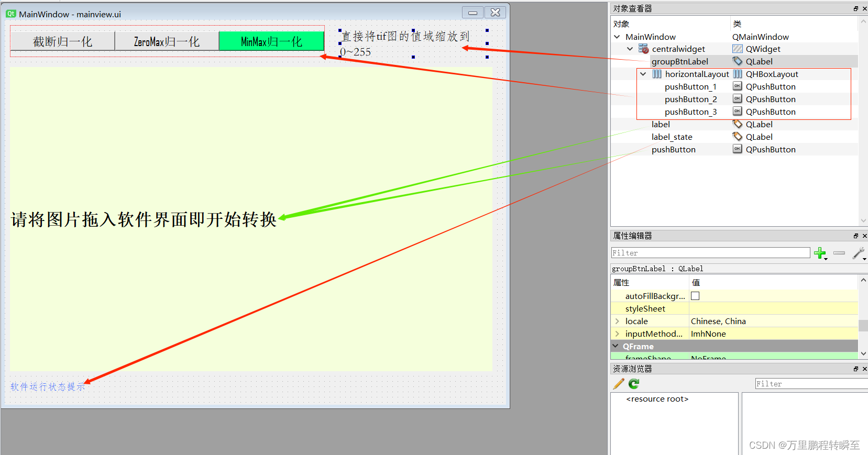Click the object inspector vertical scrollbar
868x455 pixels.
pyautogui.click(x=863, y=121)
